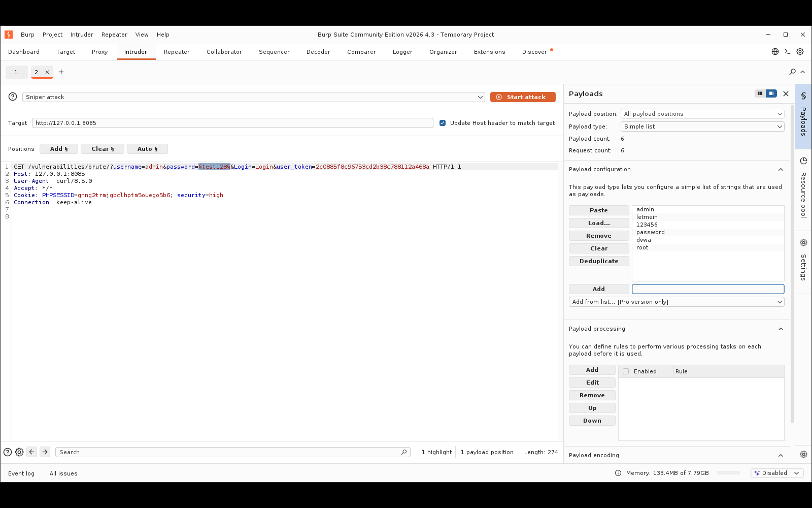Click the search magnifier above Payloads panel
The image size is (812, 508).
[x=793, y=72]
